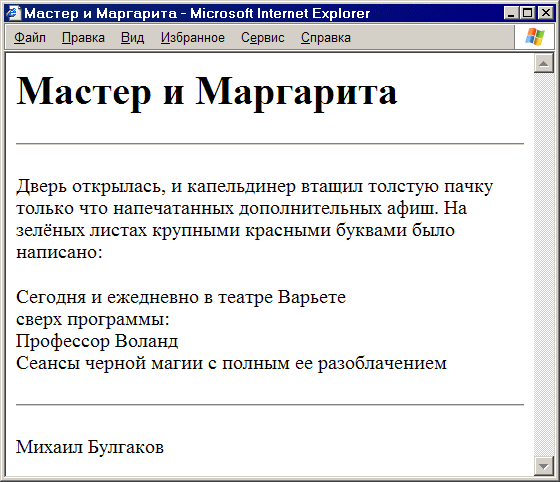Click the heading Мастер и Маргарита
The height and width of the screenshot is (482, 560).
[x=207, y=91]
